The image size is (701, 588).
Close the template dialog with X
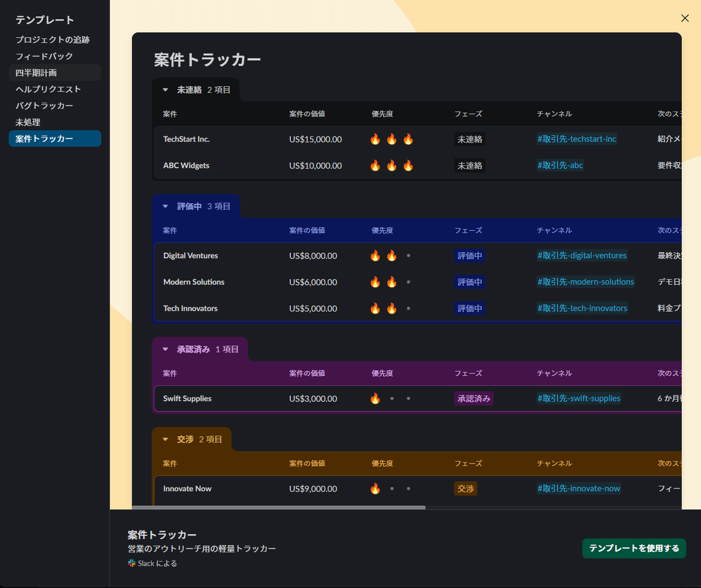[x=685, y=18]
